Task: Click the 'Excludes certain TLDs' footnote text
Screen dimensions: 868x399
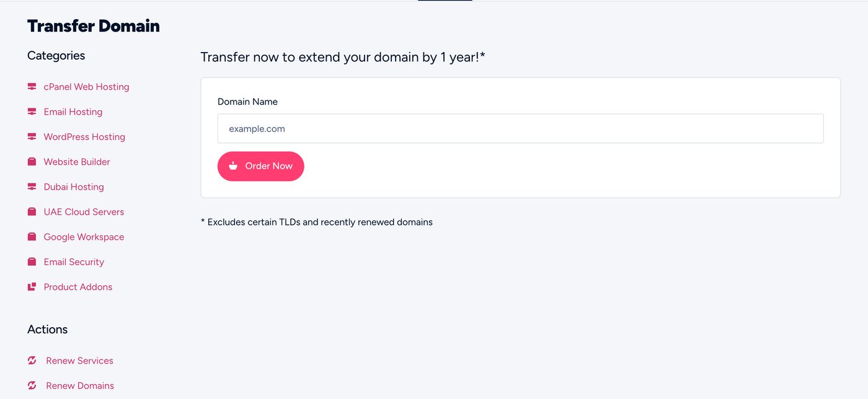Action: (317, 222)
